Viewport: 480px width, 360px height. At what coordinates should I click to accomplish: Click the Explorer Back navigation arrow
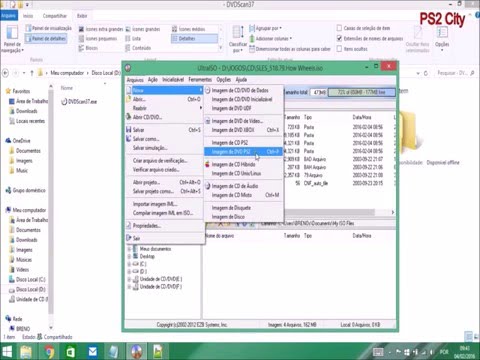[6, 73]
